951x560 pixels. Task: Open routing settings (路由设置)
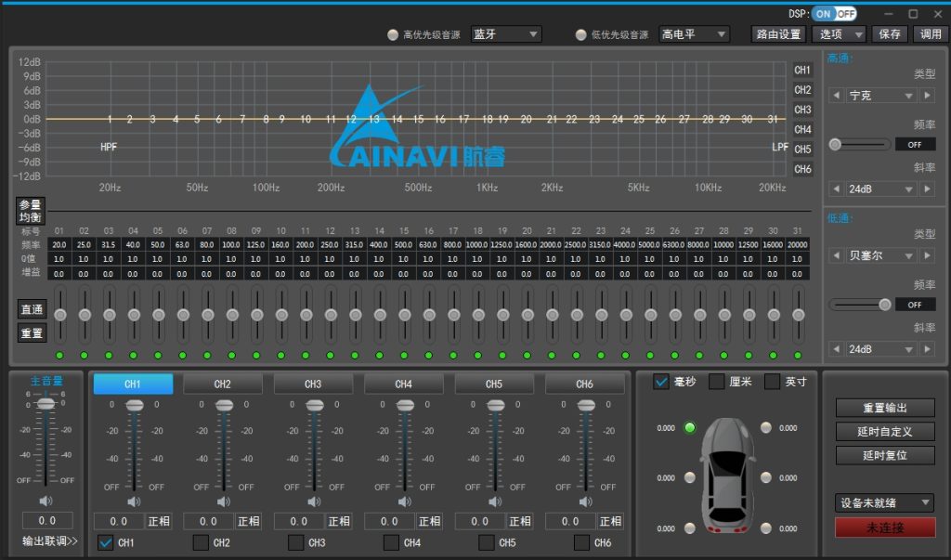point(779,34)
